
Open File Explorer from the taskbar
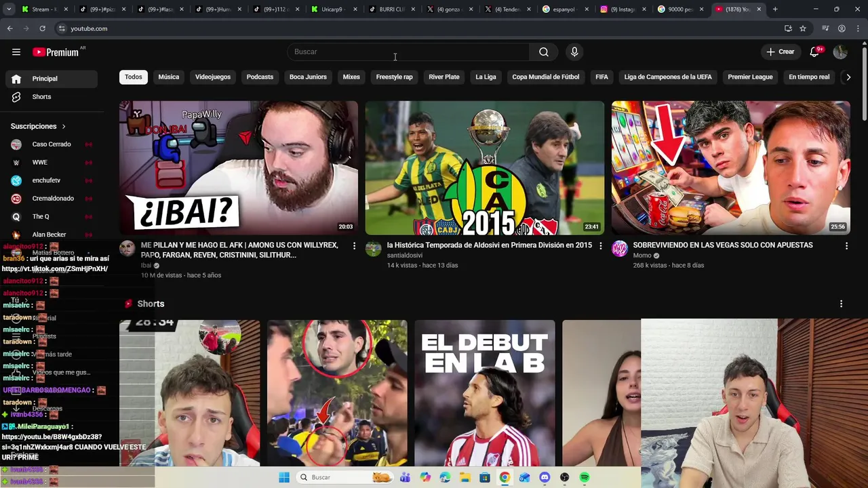[465, 477]
